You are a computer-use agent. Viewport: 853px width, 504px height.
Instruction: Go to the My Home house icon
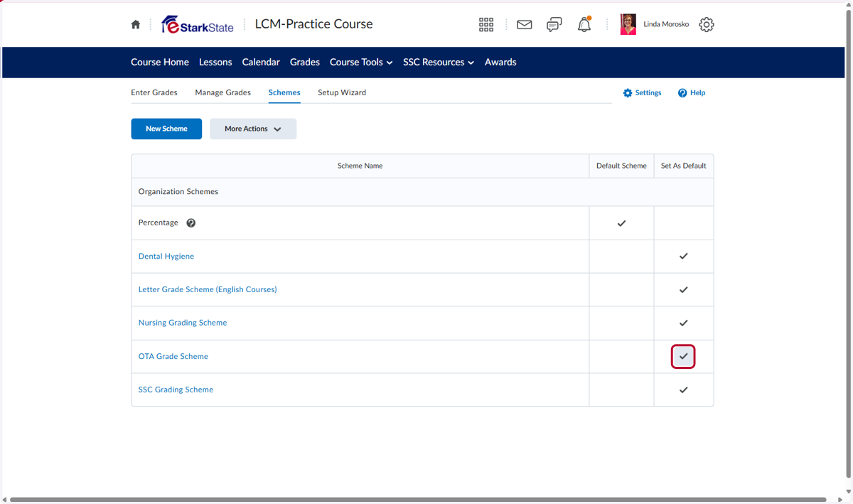point(136,24)
